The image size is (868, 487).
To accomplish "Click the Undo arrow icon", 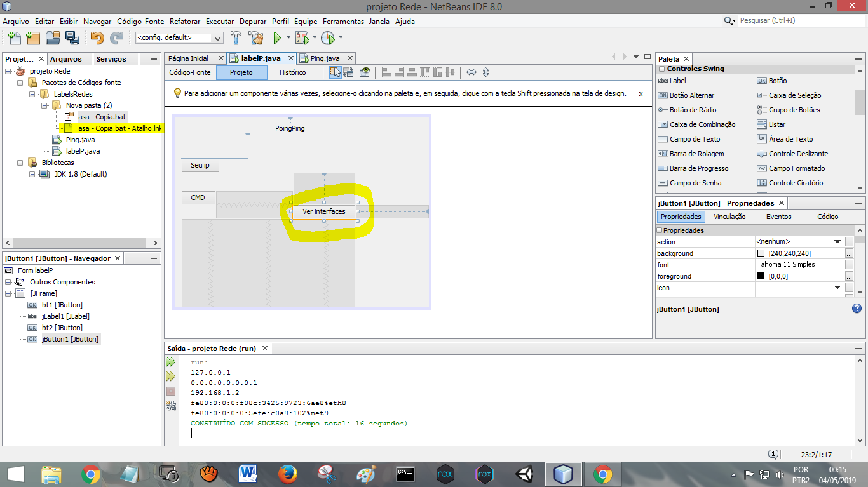I will (97, 38).
